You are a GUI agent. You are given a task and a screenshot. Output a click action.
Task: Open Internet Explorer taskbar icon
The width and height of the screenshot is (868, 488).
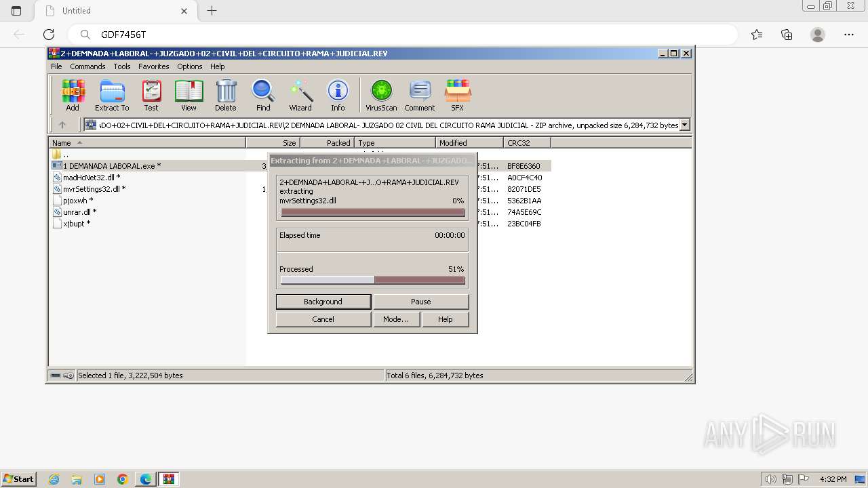[x=54, y=479]
